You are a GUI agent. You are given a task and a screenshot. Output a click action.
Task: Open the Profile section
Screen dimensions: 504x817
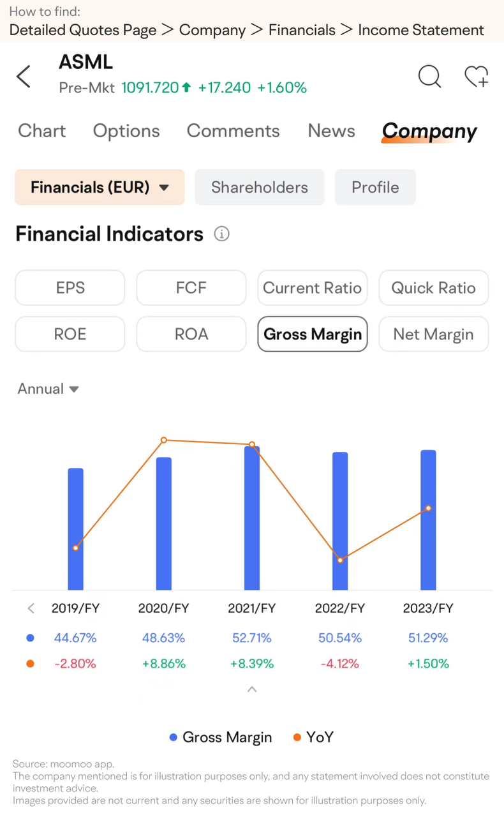(375, 187)
